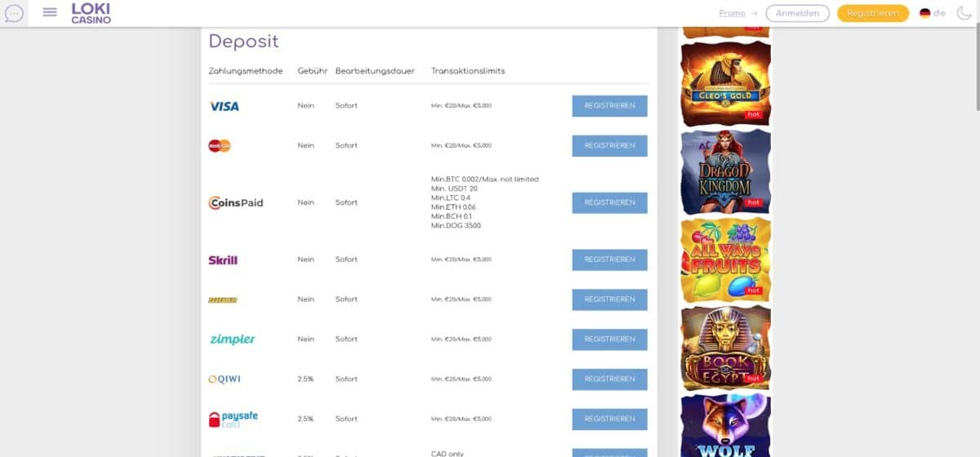Click 'Min.ETH 0.06' limit text

[453, 207]
